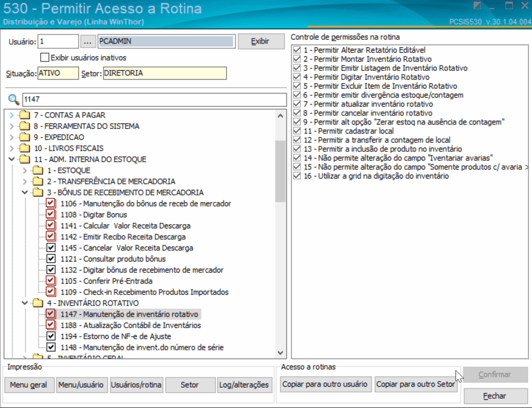Select the 4 - INVENTÁRIO ROTATIVO folder icon
The height and width of the screenshot is (408, 532).
[38, 303]
